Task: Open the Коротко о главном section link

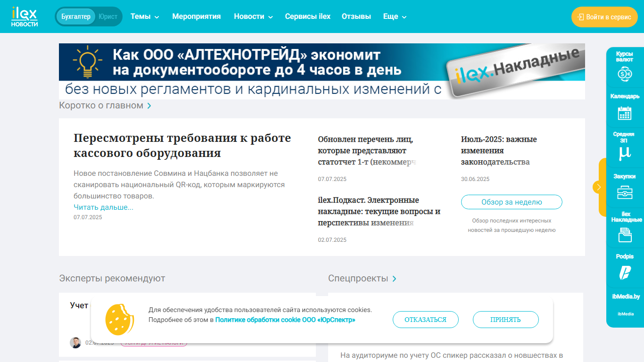Action: pos(105,106)
